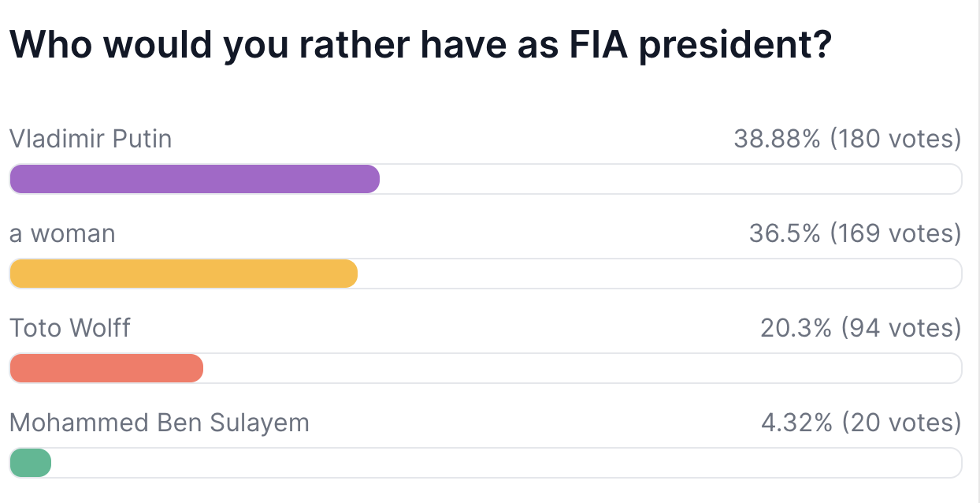This screenshot has height=503, width=980.
Task: Click the purple filled Vladimir Putin bar
Action: coord(194,179)
